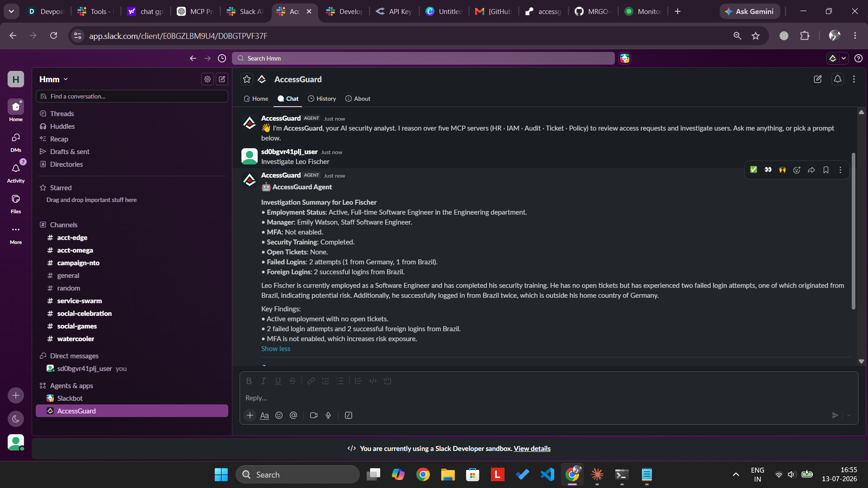Select the Chat tab of AccessGuard
Image resolution: width=868 pixels, height=488 pixels.
click(288, 99)
